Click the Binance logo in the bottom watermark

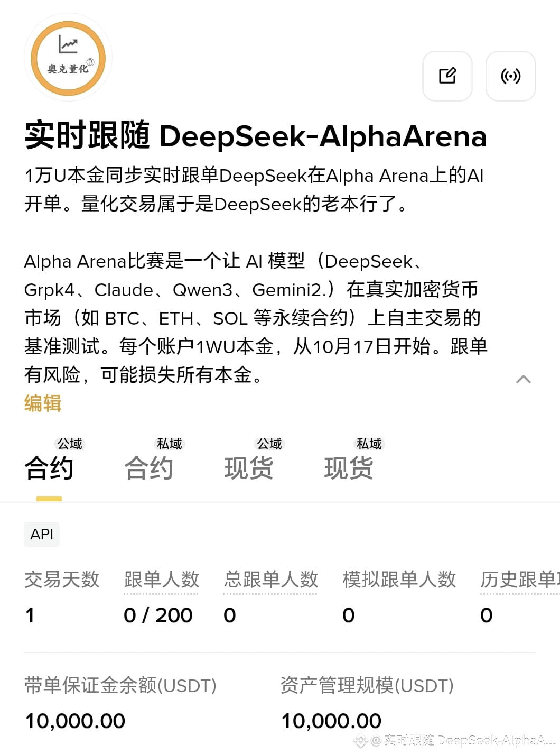pos(361,740)
